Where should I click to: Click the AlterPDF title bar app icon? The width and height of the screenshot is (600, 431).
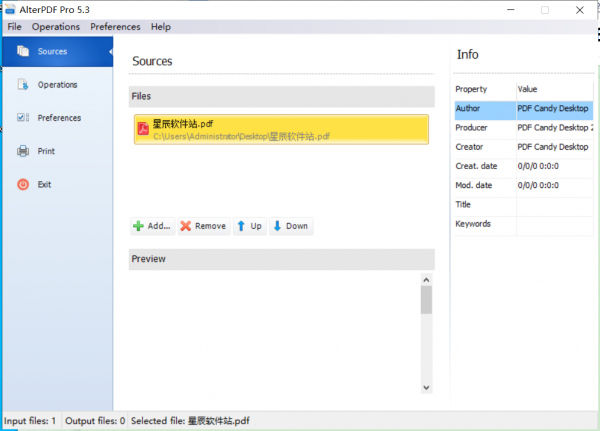pyautogui.click(x=10, y=9)
